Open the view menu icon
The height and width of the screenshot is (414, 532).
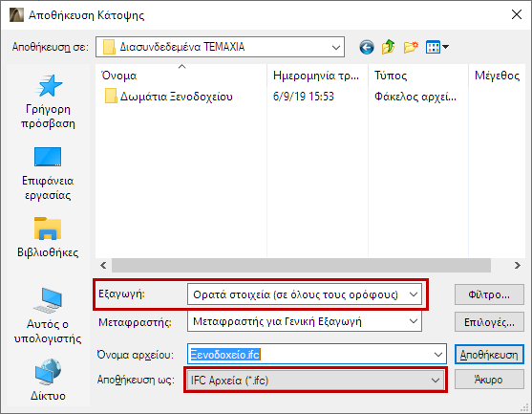(x=437, y=47)
